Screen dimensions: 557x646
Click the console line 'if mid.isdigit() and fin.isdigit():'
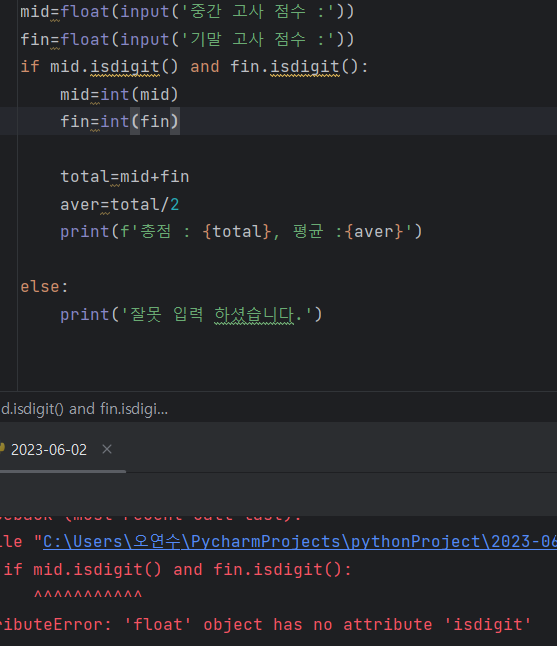(x=178, y=569)
